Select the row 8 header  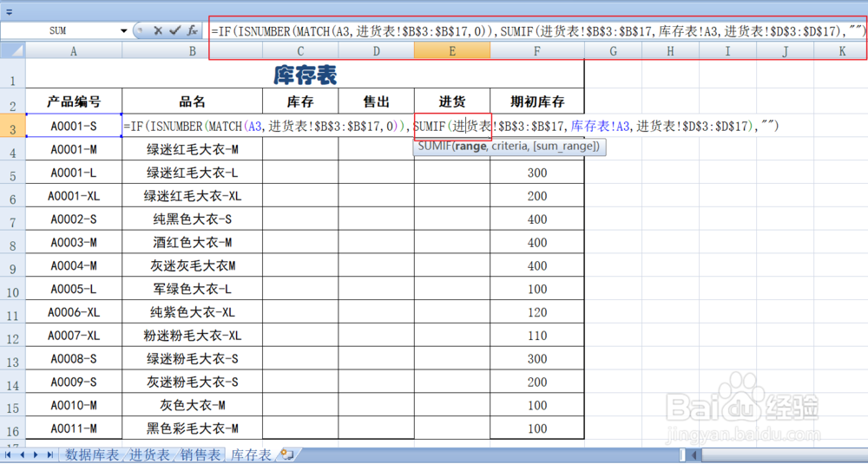(13, 242)
